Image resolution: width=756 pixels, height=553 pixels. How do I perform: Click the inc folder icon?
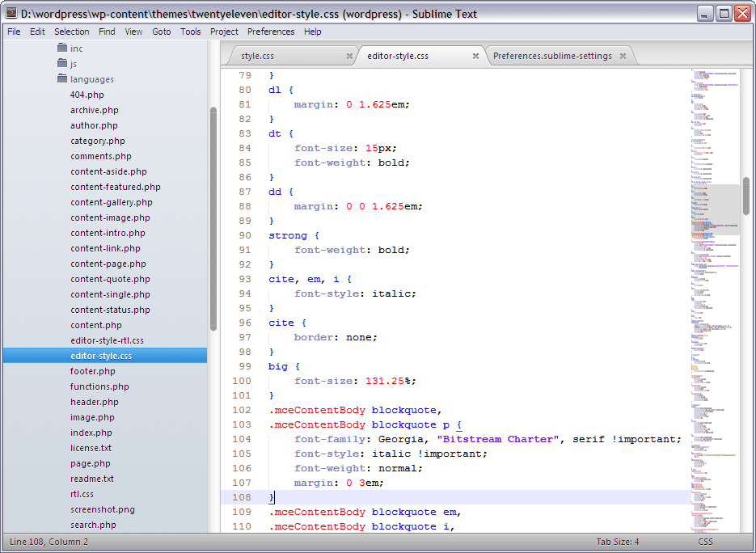click(61, 48)
